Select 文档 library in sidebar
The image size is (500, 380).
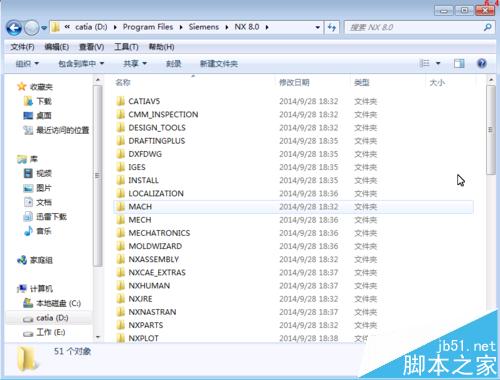[x=38, y=202]
